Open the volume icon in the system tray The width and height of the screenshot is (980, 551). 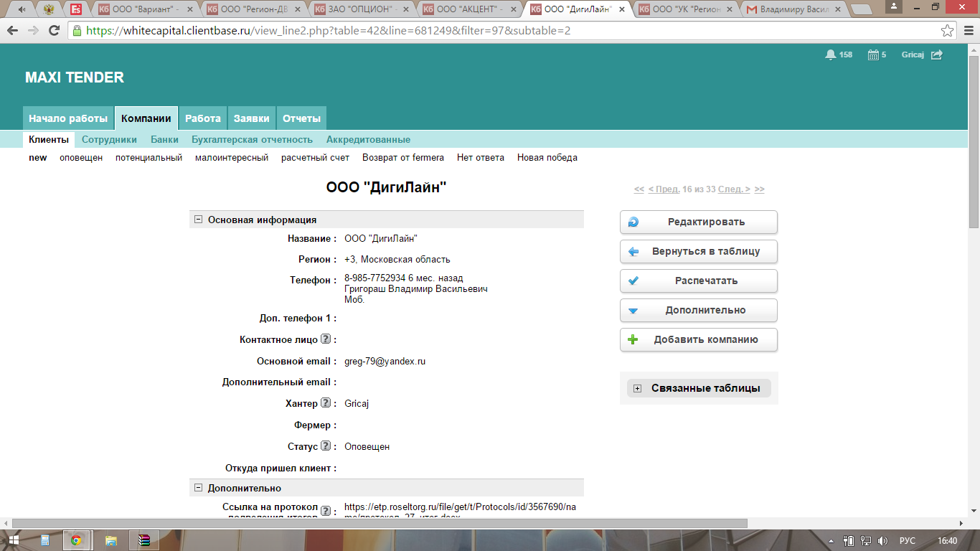click(883, 540)
